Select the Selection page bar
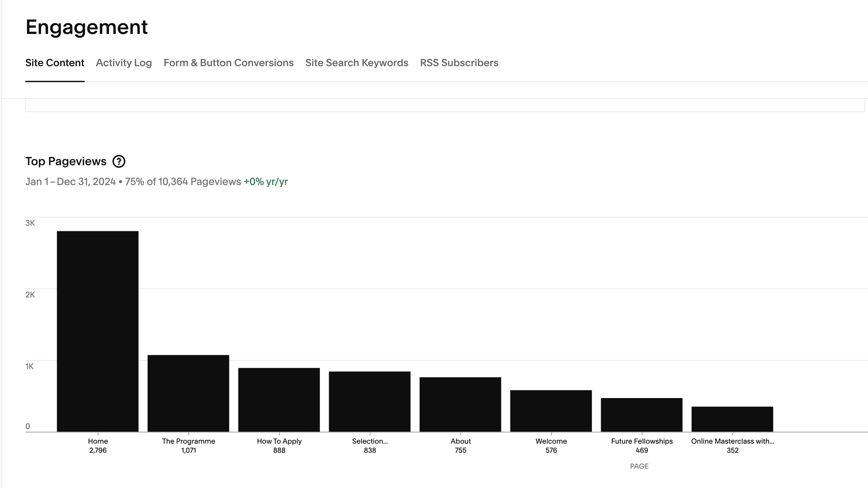This screenshot has width=868, height=488. click(x=369, y=402)
